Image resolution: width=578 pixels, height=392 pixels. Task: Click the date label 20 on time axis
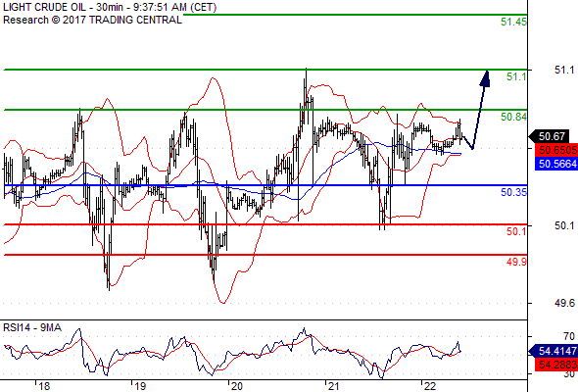tap(237, 386)
